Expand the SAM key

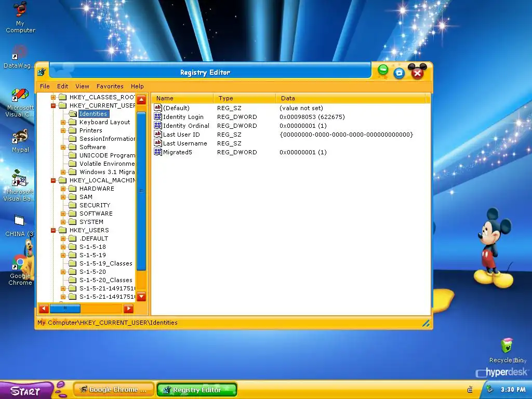tap(63, 197)
